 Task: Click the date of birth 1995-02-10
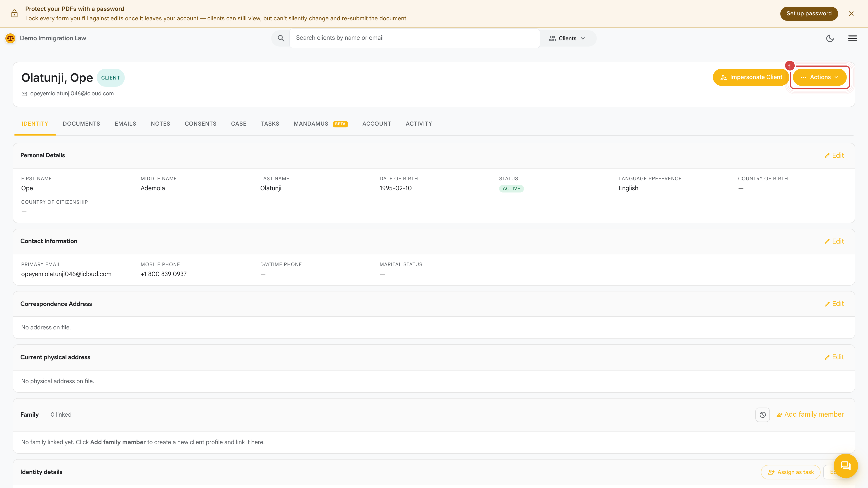[x=396, y=188]
